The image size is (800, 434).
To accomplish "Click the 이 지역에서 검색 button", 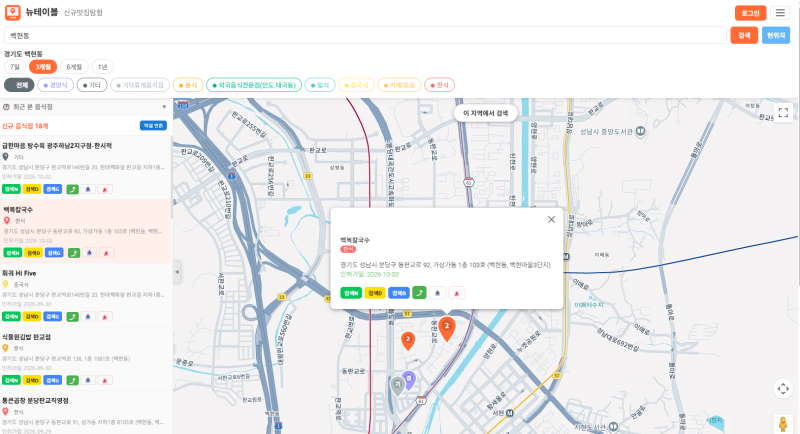I will [485, 113].
